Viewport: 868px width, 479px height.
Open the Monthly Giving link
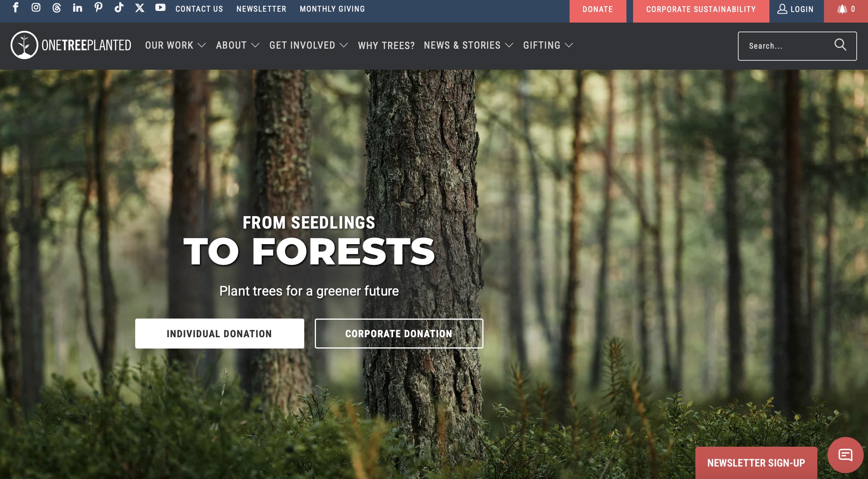332,9
